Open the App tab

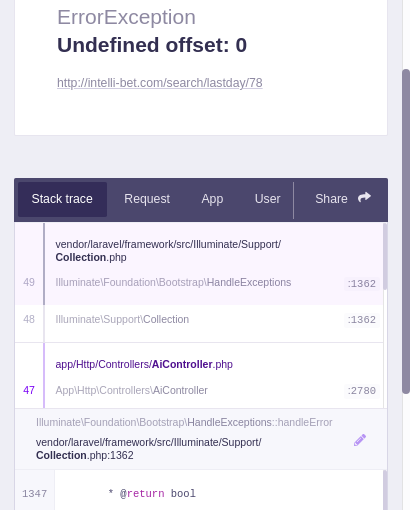(x=212, y=199)
